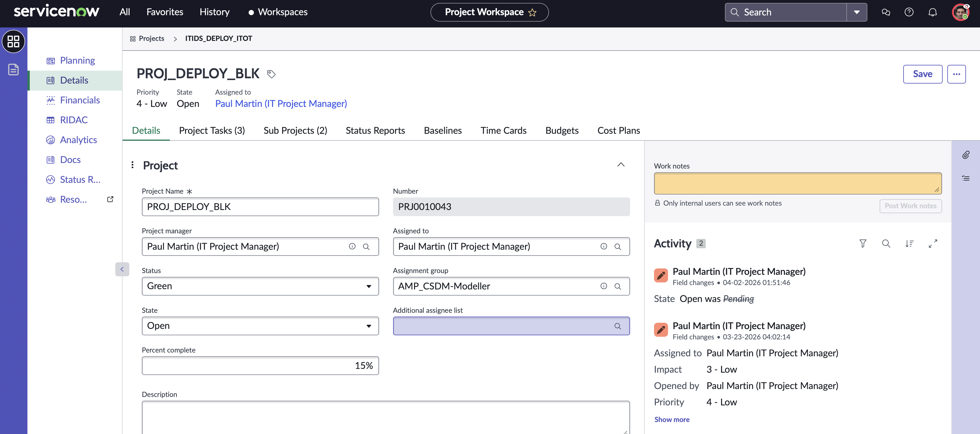This screenshot has width=980, height=434.
Task: Open the Cost Plans tab
Action: pyautogui.click(x=619, y=131)
